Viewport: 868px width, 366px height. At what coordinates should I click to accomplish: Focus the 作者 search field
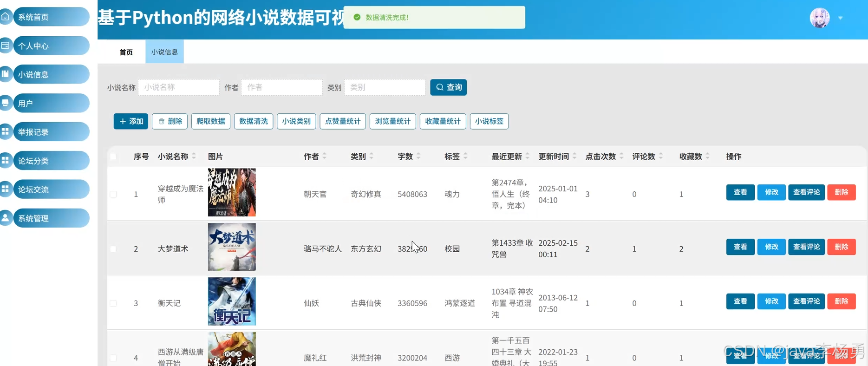point(282,87)
